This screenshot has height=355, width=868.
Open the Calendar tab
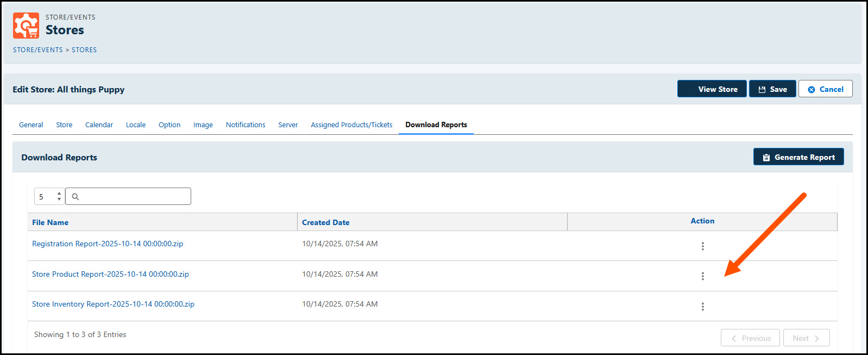(99, 124)
